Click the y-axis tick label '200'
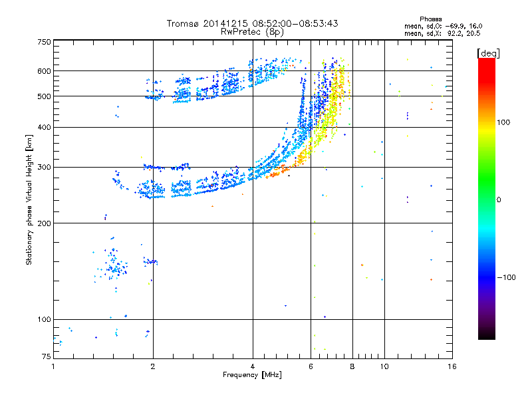Viewport: 532px width, 399px height. coord(45,223)
